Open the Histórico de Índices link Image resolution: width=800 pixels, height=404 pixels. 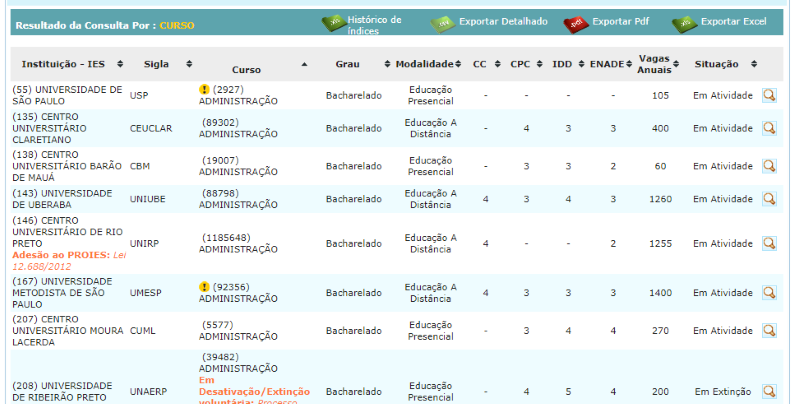point(374,25)
